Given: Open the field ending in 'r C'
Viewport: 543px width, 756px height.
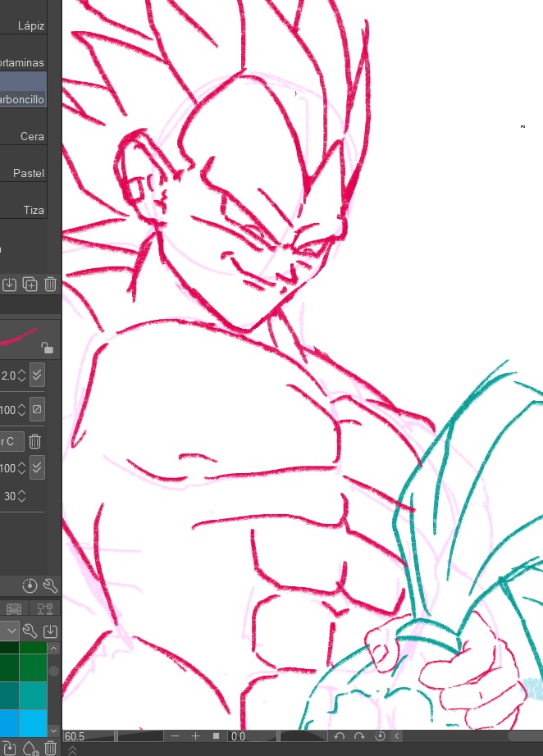Looking at the screenshot, I should [x=11, y=441].
